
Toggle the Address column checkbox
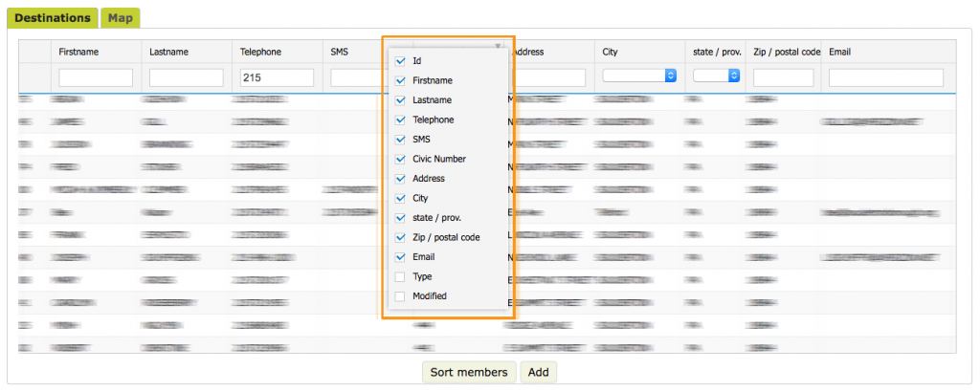(x=400, y=179)
